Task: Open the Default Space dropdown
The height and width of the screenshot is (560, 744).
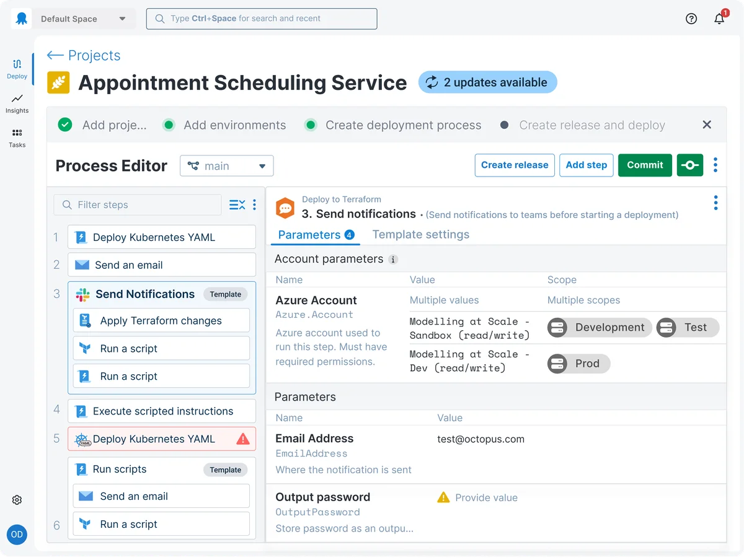Action: tap(84, 19)
